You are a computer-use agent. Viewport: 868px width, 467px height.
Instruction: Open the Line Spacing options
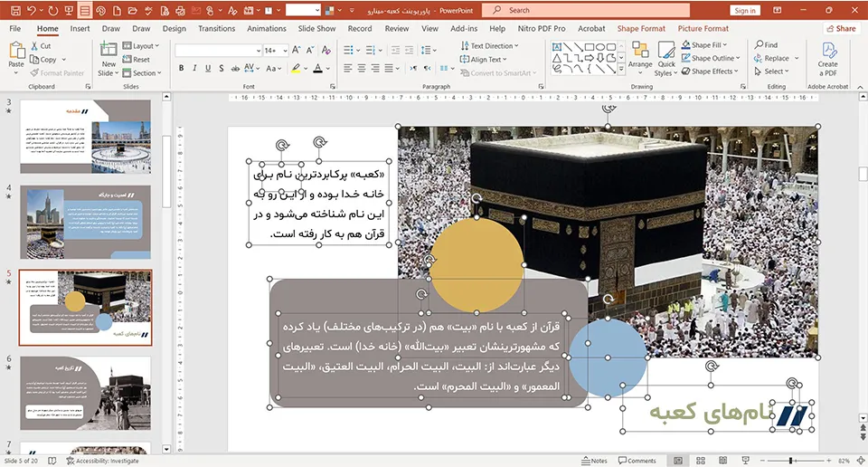point(428,51)
